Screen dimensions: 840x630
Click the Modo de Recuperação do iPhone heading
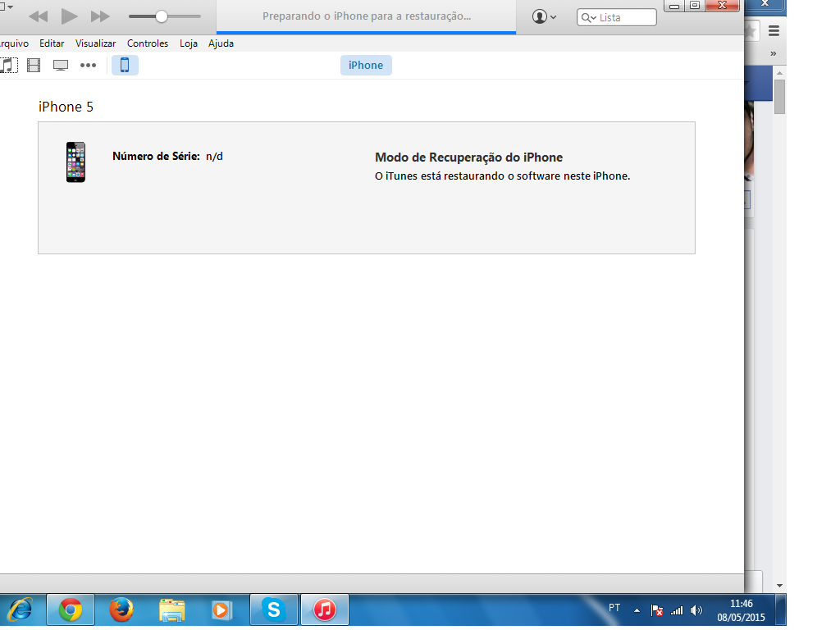tap(468, 157)
